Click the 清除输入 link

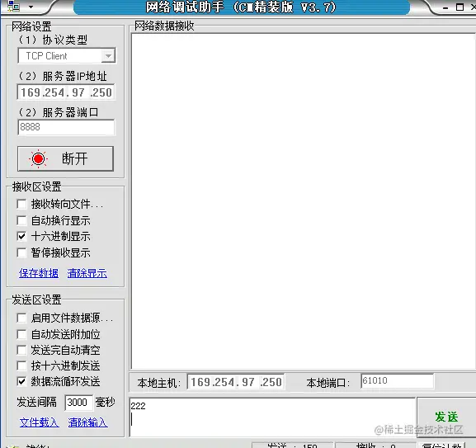87,422
